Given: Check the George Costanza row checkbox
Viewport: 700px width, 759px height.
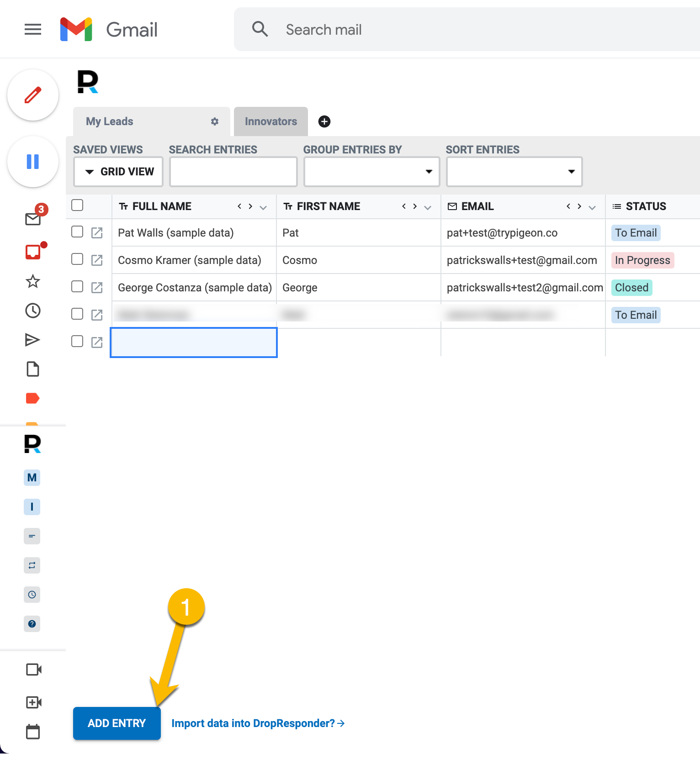Looking at the screenshot, I should point(77,287).
